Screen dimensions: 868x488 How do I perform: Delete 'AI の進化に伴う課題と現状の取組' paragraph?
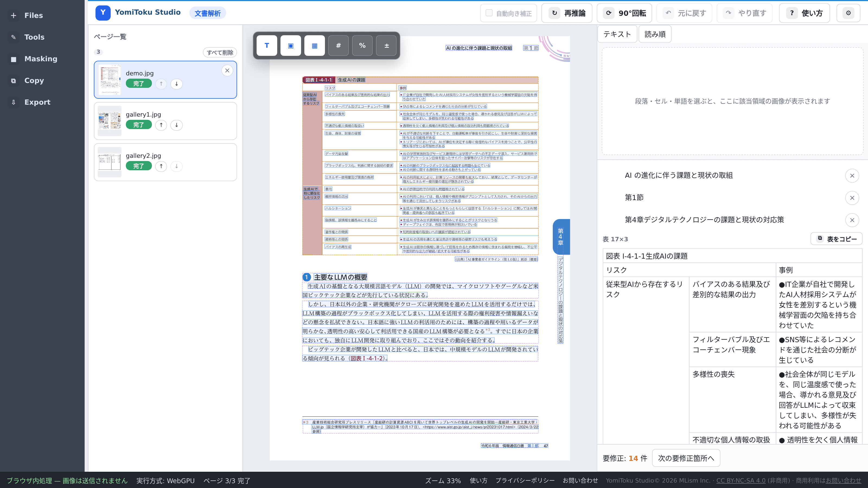pyautogui.click(x=852, y=175)
